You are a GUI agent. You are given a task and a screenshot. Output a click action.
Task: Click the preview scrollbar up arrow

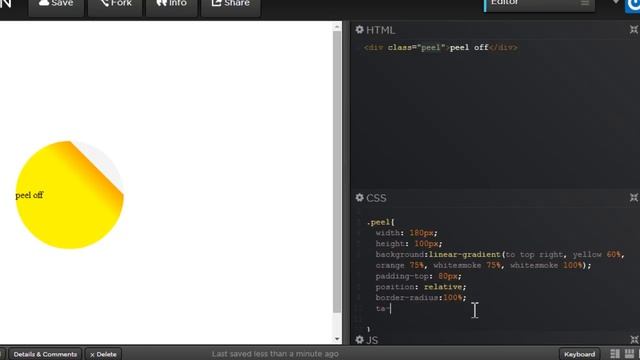[337, 27]
